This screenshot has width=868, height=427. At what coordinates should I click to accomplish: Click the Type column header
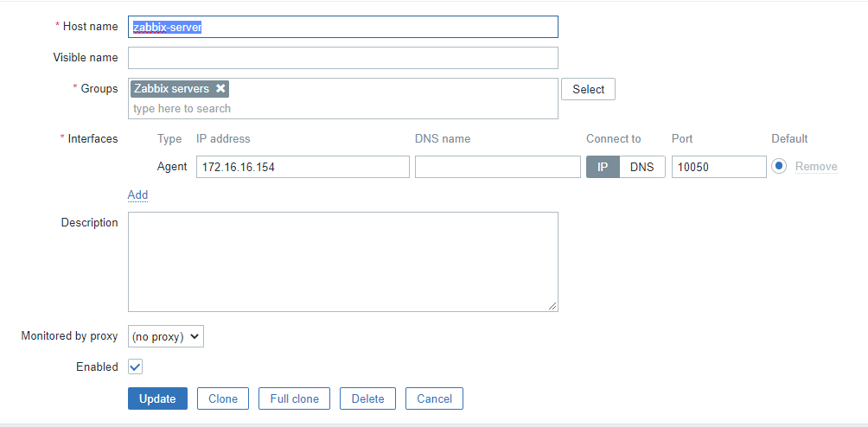[x=169, y=139]
